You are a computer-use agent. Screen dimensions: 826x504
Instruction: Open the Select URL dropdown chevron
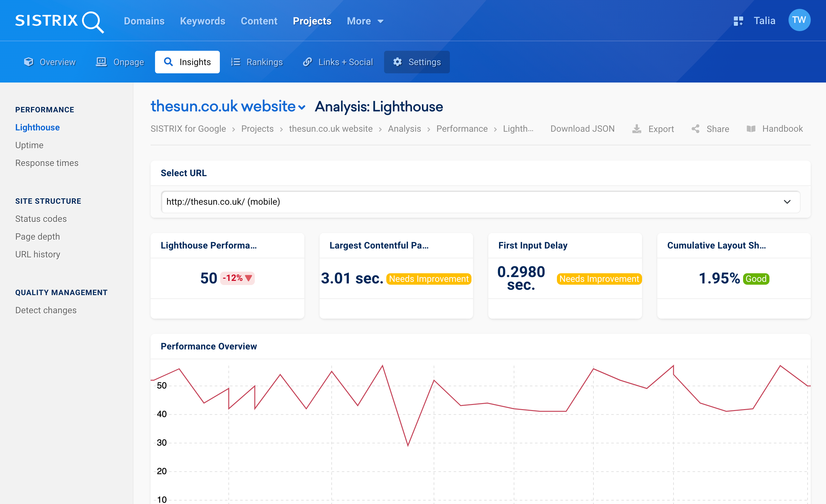(x=787, y=202)
